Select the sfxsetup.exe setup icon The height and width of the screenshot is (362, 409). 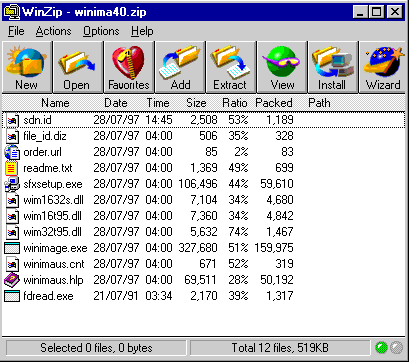point(12,184)
